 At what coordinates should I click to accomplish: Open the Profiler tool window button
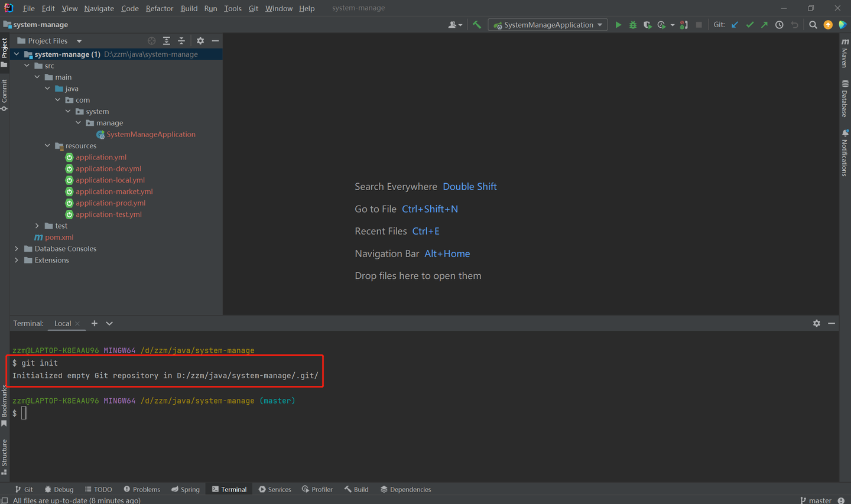317,489
